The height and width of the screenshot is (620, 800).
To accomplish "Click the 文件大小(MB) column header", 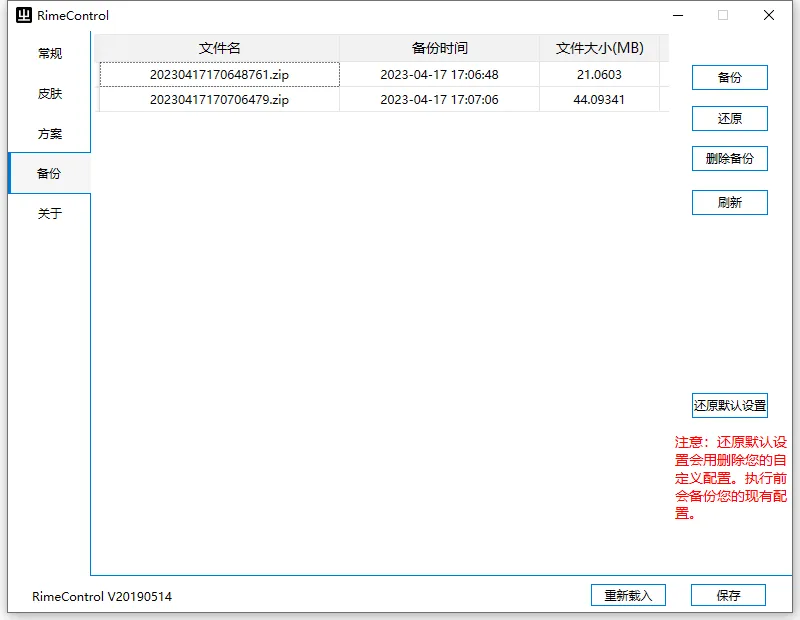I will [599, 48].
